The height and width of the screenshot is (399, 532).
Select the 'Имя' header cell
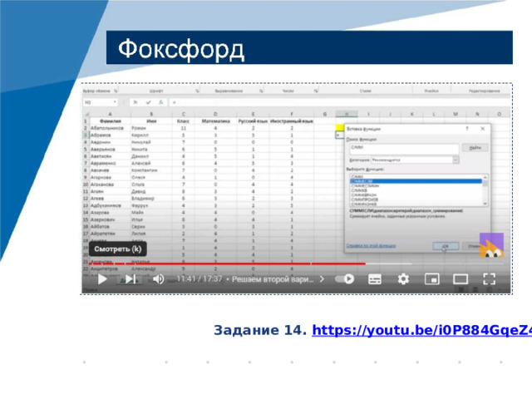tap(151, 121)
